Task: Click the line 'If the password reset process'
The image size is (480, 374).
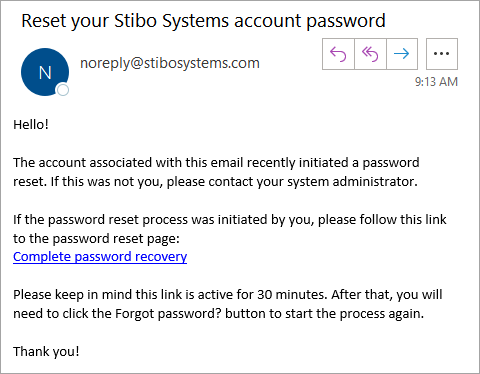Action: coord(230,220)
